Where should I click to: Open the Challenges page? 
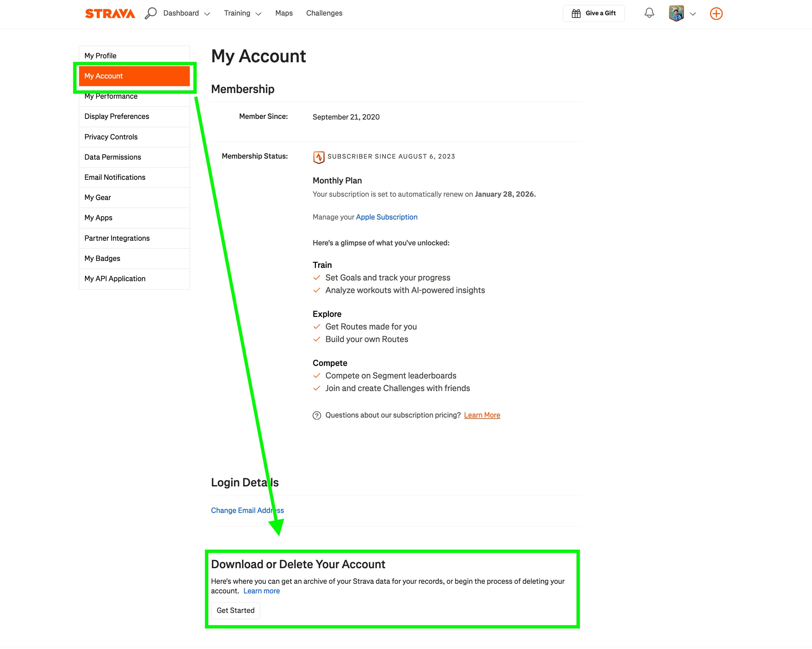324,13
